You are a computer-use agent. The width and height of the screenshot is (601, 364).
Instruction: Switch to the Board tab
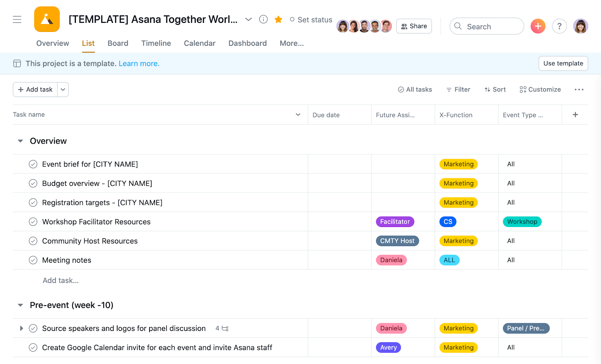pyautogui.click(x=118, y=43)
